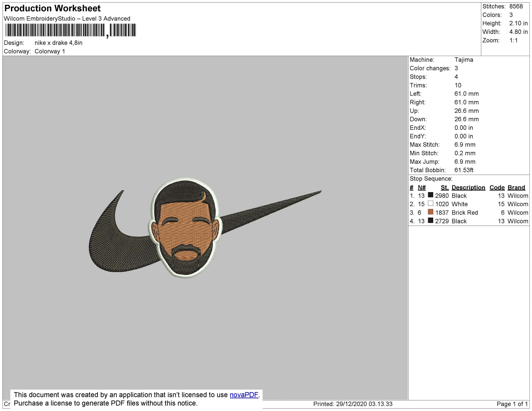The image size is (532, 411).
Task: Click the Tajima machine value
Action: point(464,60)
